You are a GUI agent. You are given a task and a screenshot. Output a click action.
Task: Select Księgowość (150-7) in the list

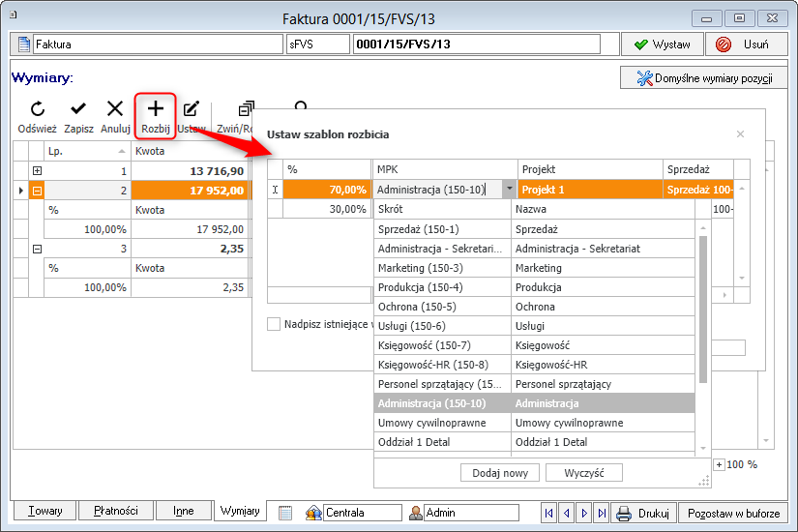534,345
